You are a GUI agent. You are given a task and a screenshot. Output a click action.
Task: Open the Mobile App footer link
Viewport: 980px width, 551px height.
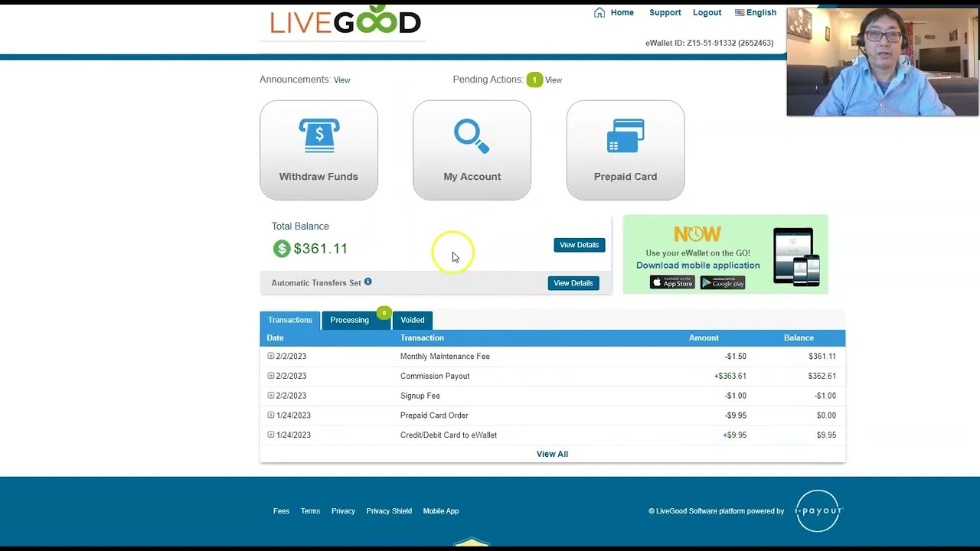click(x=441, y=511)
